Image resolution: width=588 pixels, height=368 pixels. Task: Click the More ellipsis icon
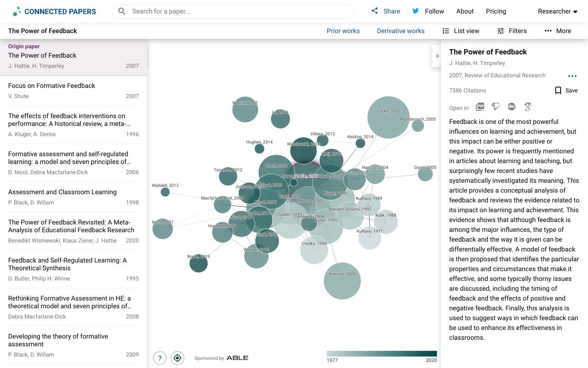coord(548,31)
